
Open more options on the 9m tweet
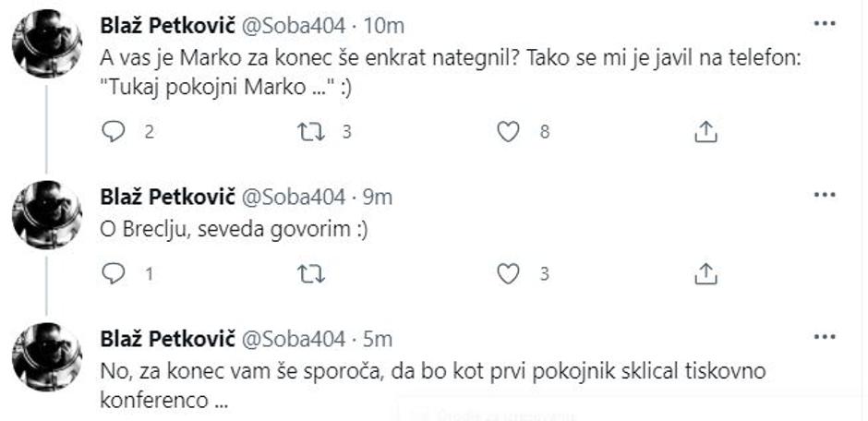(823, 195)
